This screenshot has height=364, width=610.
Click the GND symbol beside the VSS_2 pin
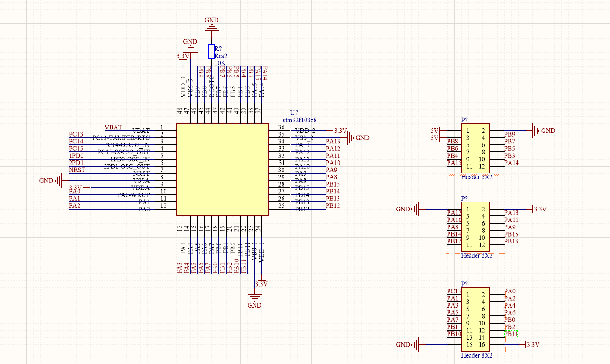tap(357, 138)
